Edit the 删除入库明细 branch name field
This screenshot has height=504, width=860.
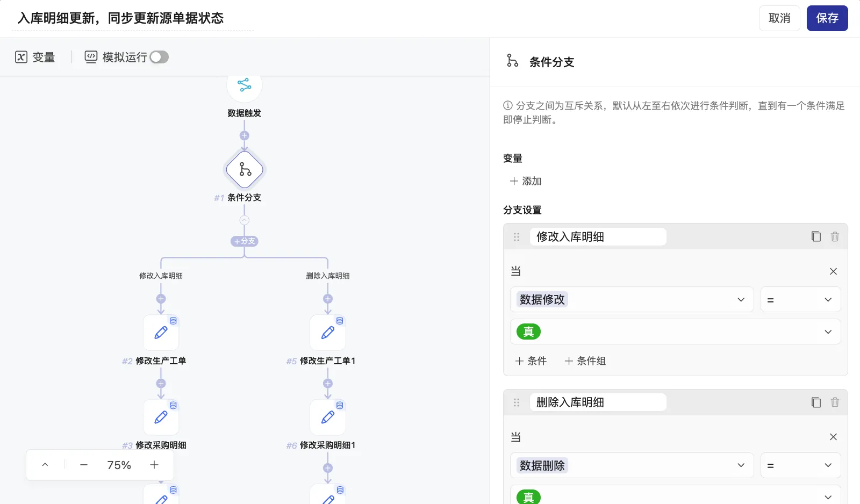coord(598,402)
